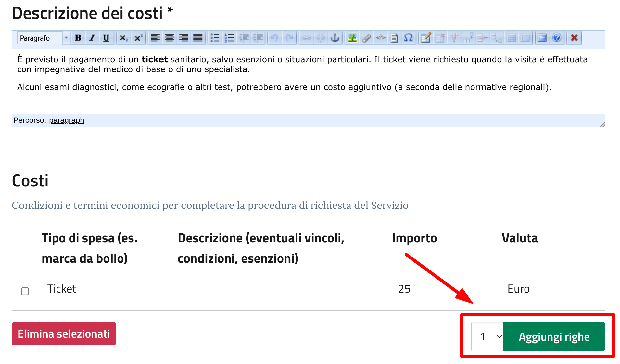Check the Ticket row checkbox

point(25,291)
